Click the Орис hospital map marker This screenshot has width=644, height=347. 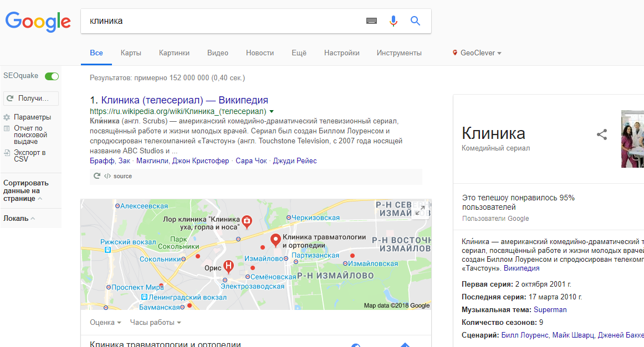227,267
